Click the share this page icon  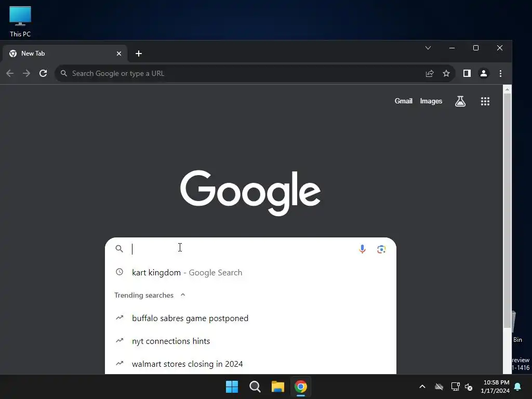coord(430,73)
